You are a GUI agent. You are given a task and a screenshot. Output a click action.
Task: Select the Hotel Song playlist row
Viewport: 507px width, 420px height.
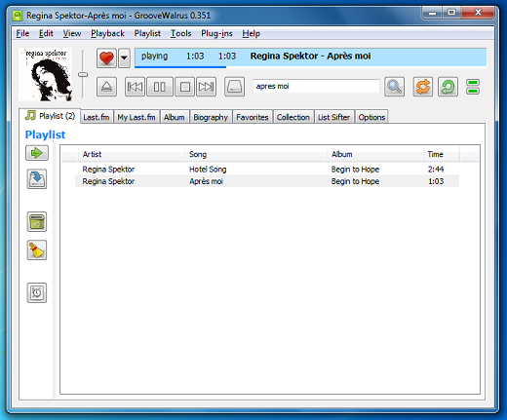tap(267, 170)
